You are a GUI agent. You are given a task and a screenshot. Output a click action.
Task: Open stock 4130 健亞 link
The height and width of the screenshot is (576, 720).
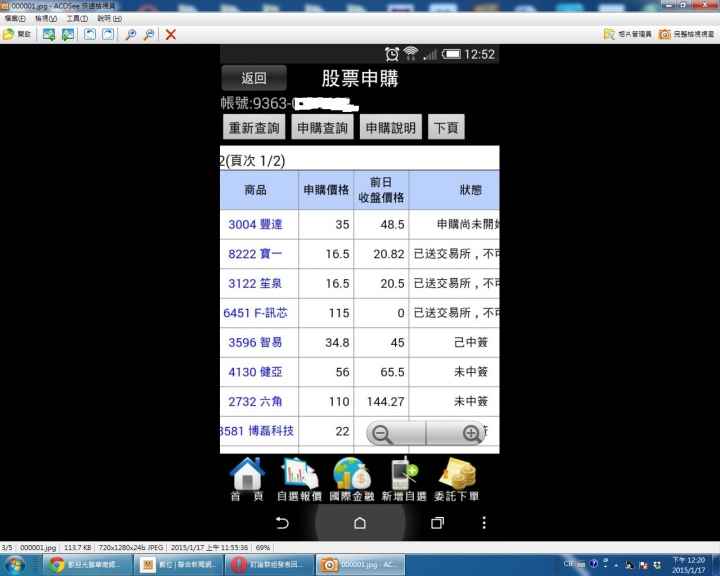click(255, 372)
